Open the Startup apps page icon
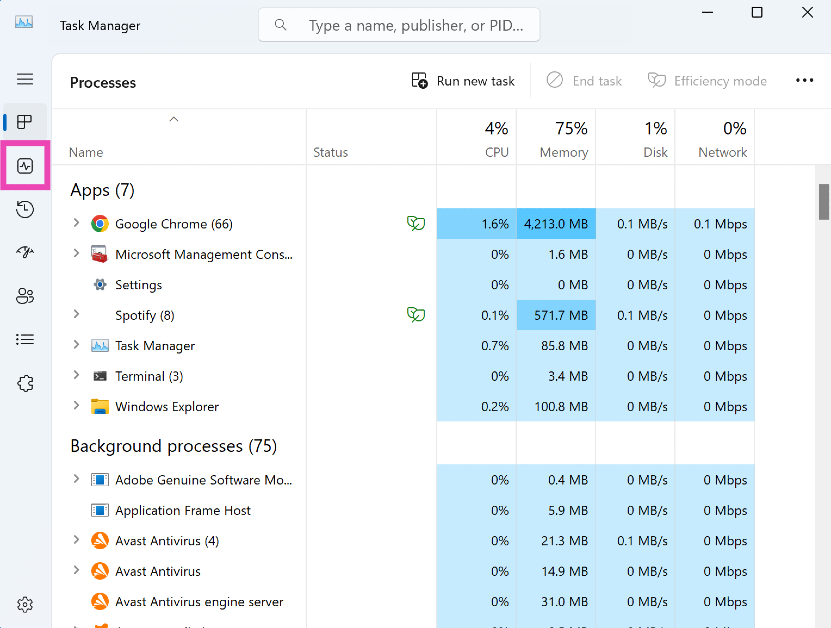Screen dimensions: 831x628 pos(25,252)
